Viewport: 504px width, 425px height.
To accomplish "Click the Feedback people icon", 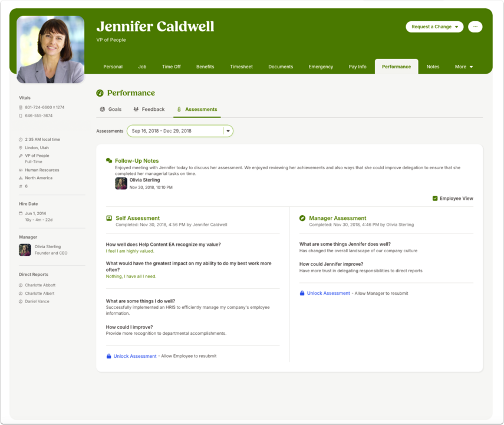I will (x=136, y=109).
